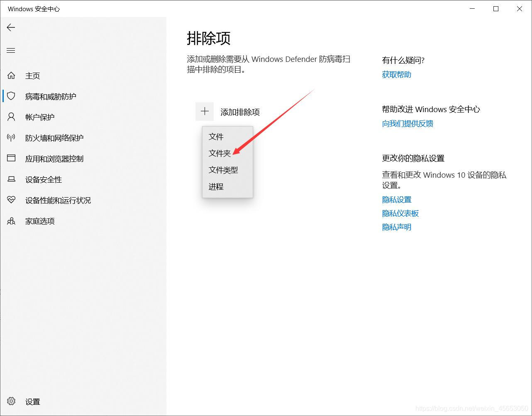Close the Windows 安全中心 window
This screenshot has height=416, width=532.
pos(519,9)
